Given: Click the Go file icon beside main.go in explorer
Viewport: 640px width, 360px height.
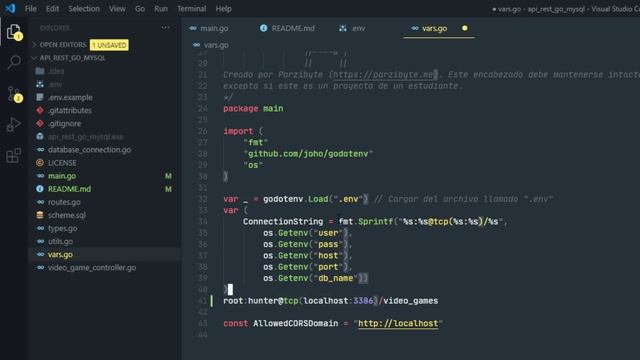Looking at the screenshot, I should (40, 176).
